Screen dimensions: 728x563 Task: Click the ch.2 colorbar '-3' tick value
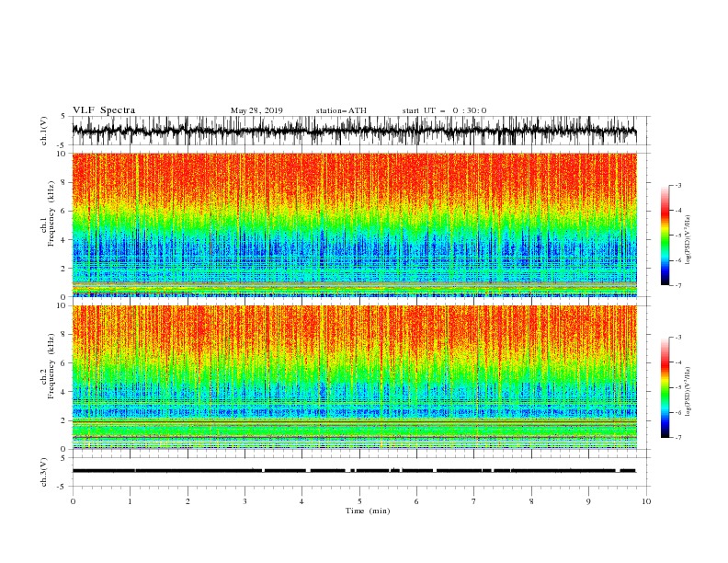(678, 338)
